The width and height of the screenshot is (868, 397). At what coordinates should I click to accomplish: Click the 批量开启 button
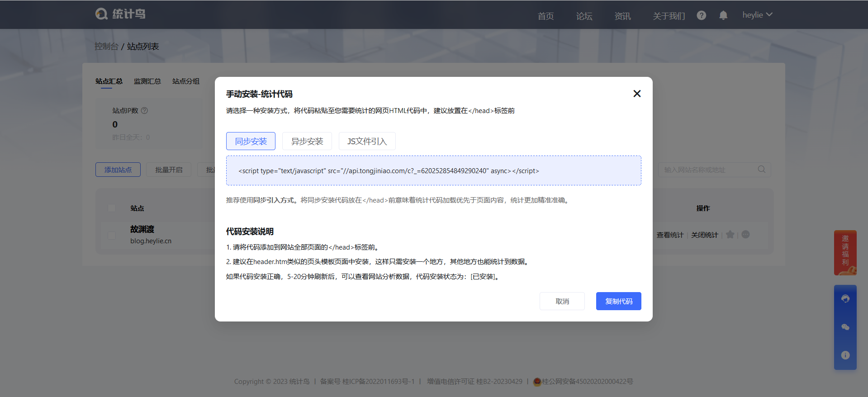click(x=169, y=170)
